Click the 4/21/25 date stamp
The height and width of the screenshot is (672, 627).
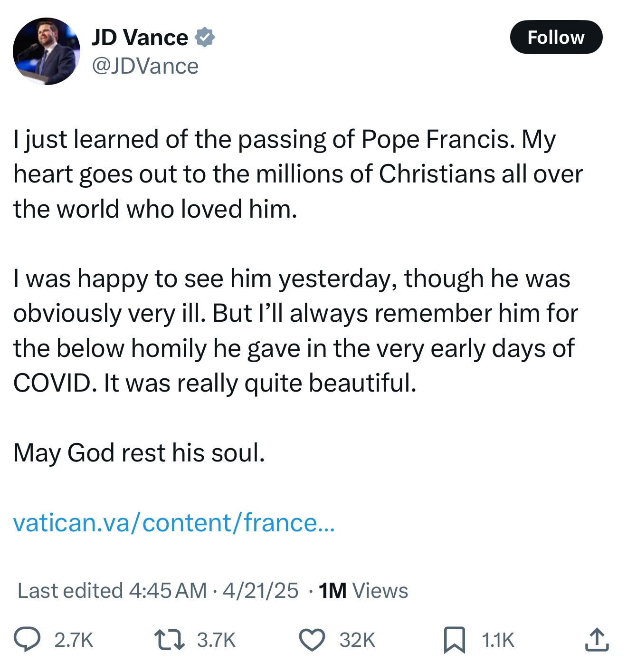pyautogui.click(x=260, y=591)
